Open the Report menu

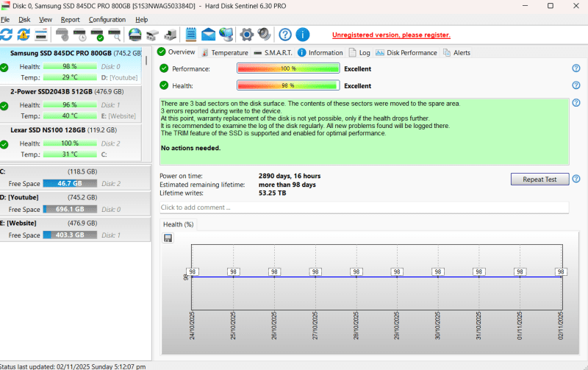click(x=71, y=19)
